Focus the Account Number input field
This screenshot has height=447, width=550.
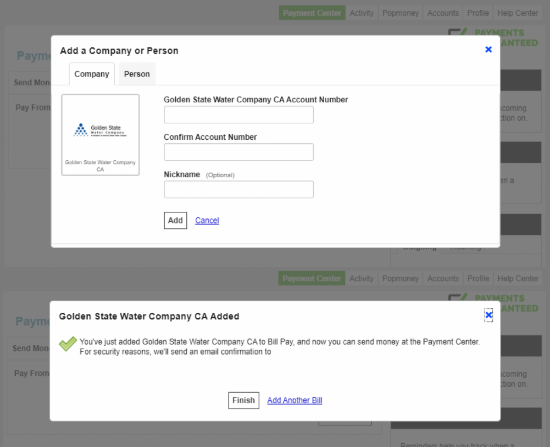tap(239, 115)
